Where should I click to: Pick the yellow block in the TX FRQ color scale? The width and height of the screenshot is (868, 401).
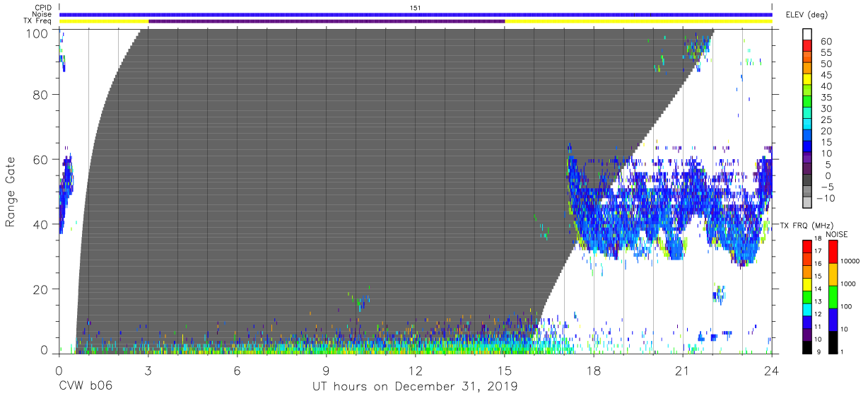[807, 284]
